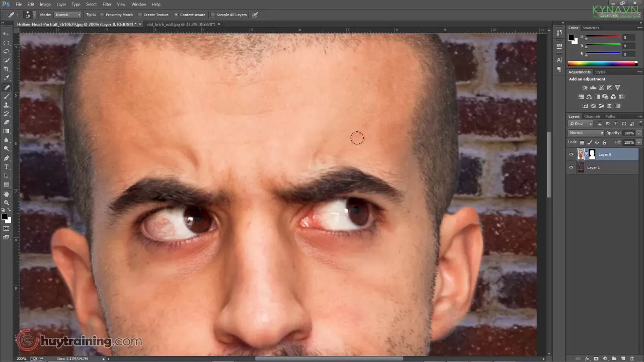Image resolution: width=644 pixels, height=362 pixels.
Task: Select Content-Aware type
Action: pyautogui.click(x=190, y=15)
